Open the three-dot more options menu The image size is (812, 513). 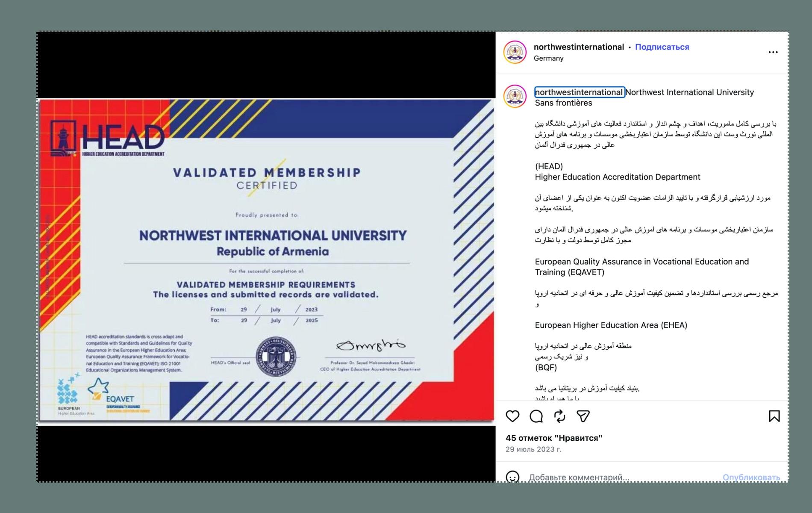coord(773,52)
